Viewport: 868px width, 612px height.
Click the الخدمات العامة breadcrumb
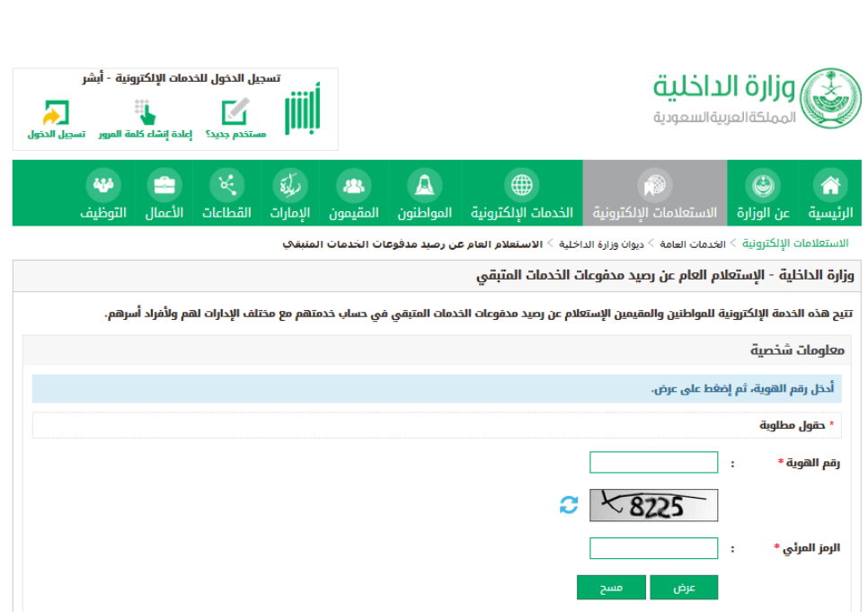tap(693, 244)
